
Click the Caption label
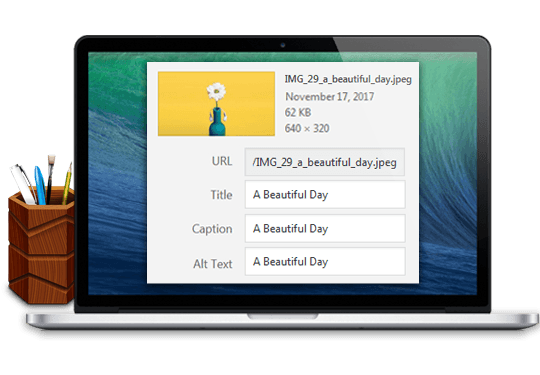coord(212,229)
